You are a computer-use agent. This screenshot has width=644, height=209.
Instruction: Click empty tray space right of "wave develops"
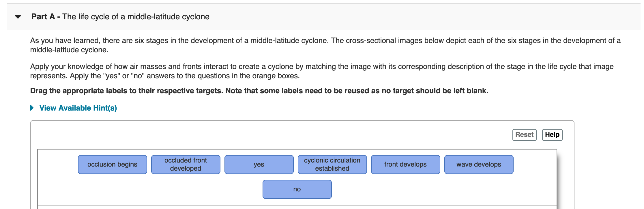534,165
